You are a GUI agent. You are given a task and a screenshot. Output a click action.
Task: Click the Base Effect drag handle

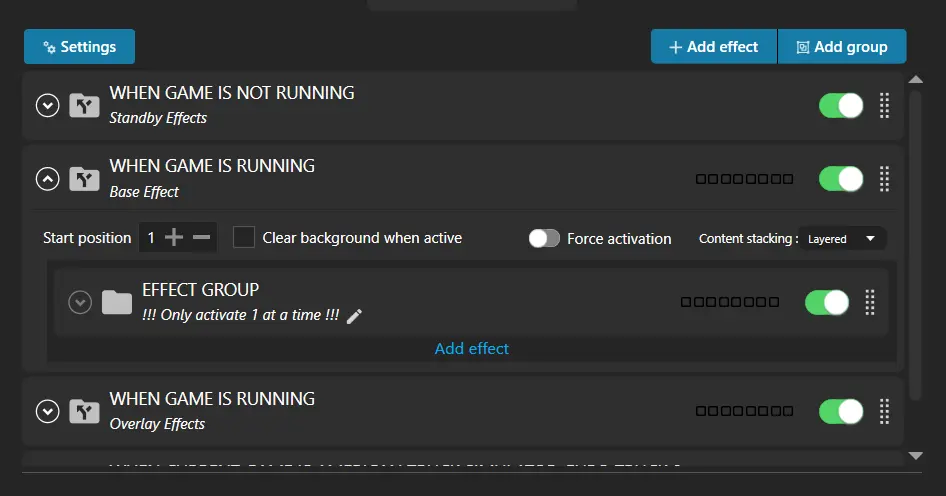click(884, 179)
